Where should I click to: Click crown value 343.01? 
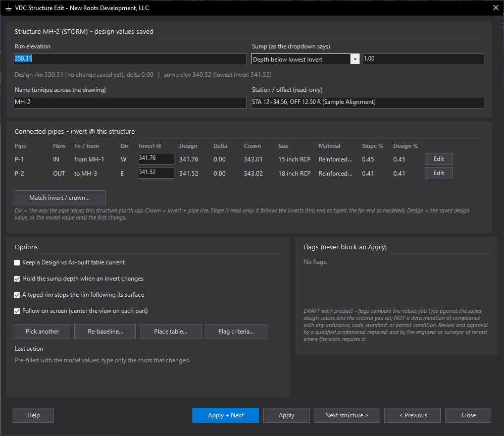point(254,159)
